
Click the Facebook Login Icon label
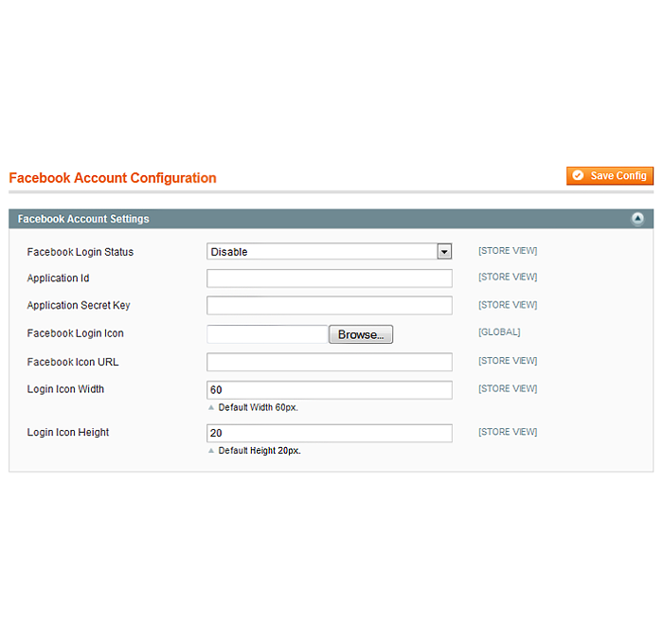click(75, 333)
